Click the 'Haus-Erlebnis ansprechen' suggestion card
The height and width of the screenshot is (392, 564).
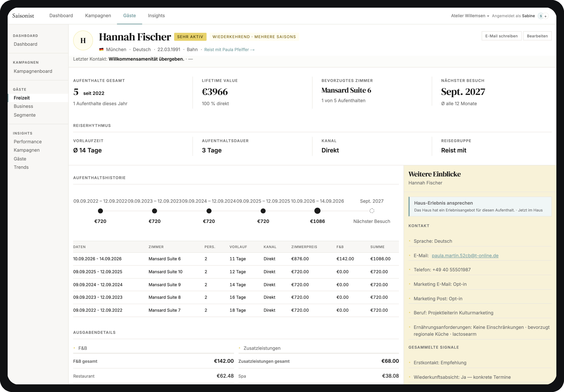pyautogui.click(x=480, y=207)
